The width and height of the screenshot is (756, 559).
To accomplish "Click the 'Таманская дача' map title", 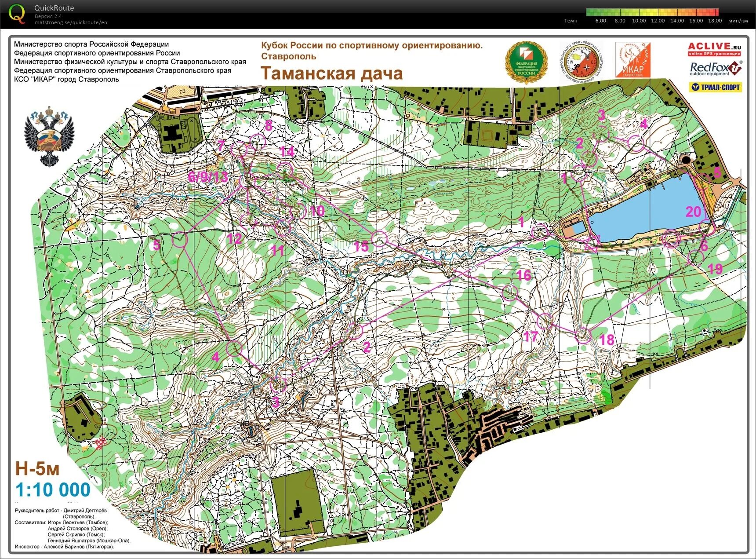I will (x=332, y=73).
